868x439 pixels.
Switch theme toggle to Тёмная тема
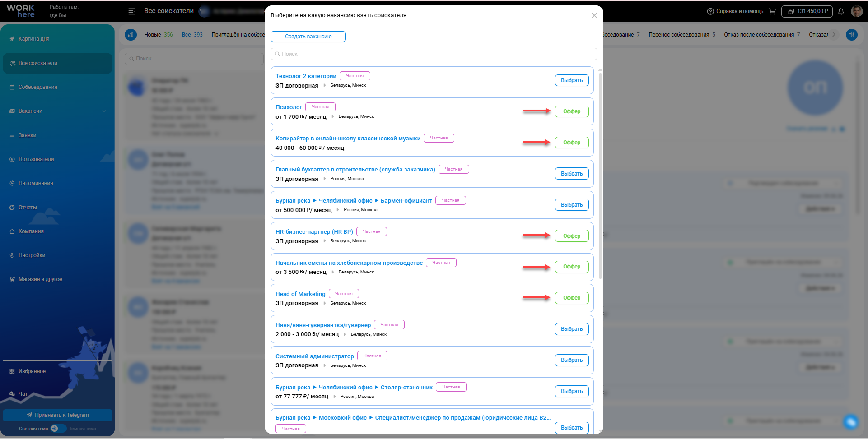tap(58, 429)
